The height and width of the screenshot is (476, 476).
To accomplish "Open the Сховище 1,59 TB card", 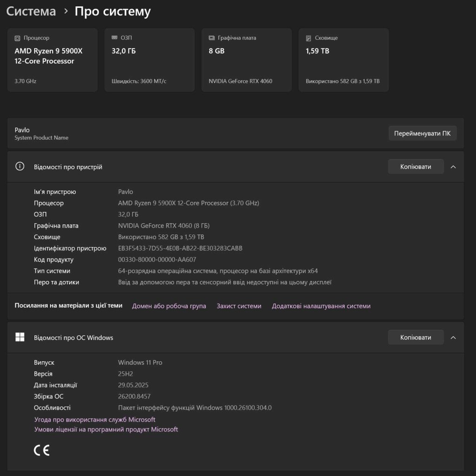I will coord(344,60).
